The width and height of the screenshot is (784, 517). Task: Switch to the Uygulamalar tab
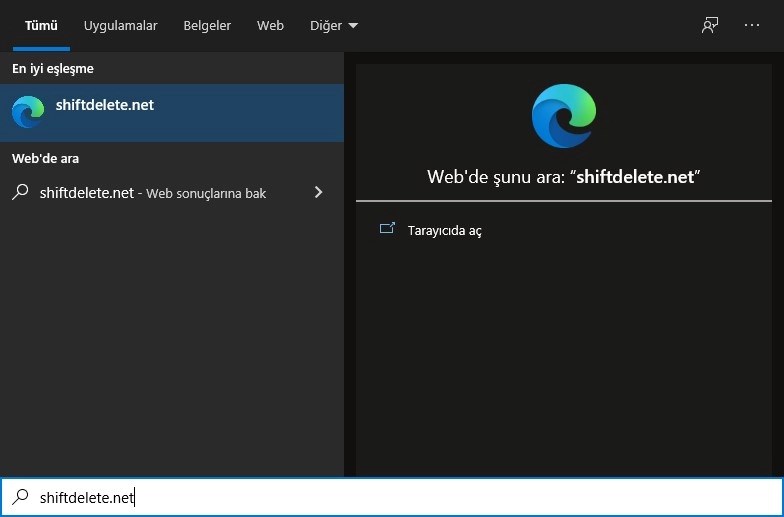(x=120, y=26)
